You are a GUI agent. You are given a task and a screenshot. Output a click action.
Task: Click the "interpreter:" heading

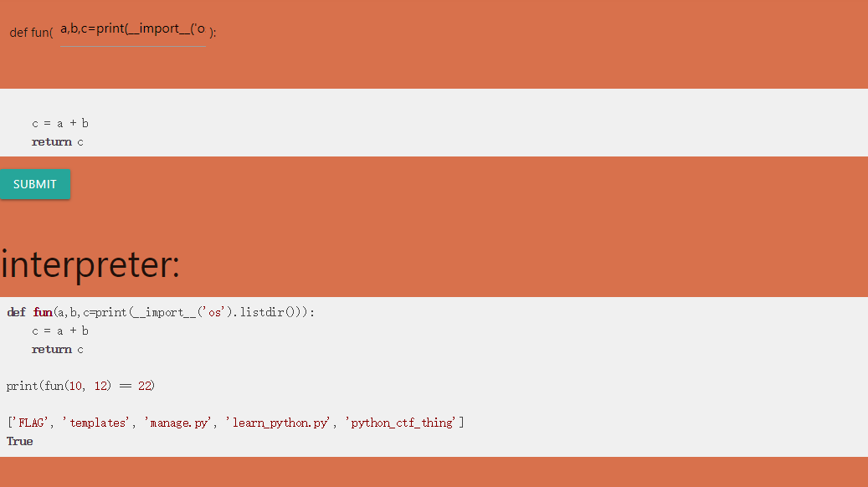coord(90,264)
